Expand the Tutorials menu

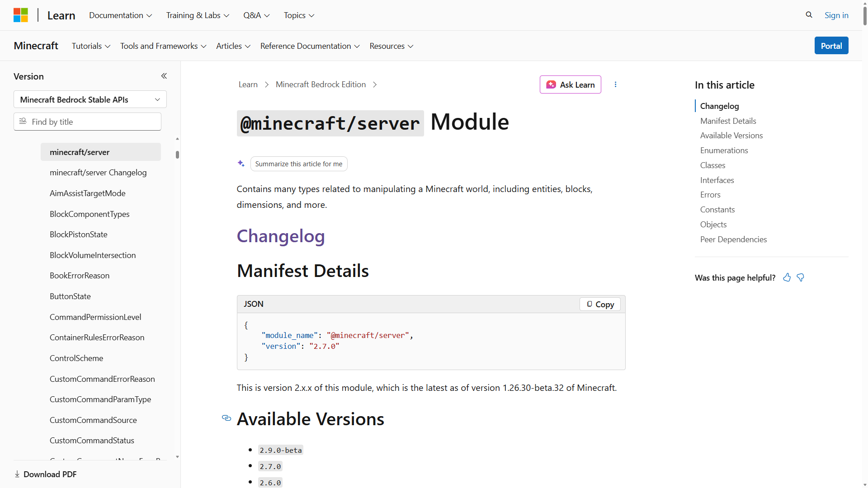(91, 46)
